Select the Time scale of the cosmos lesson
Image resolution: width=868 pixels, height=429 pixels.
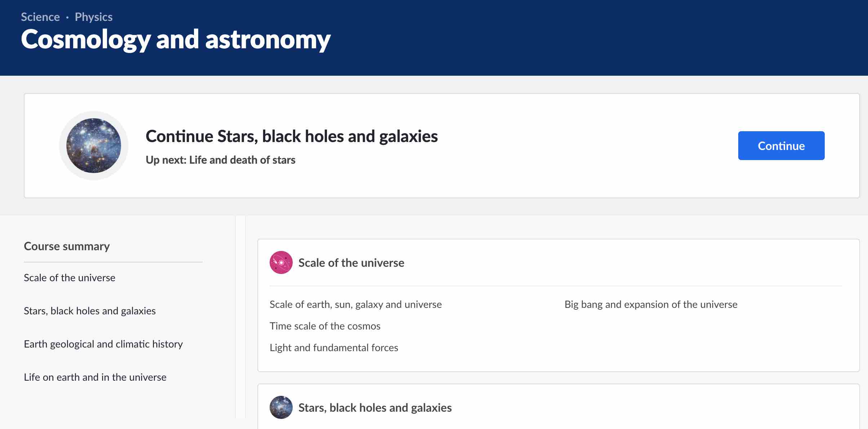[325, 326]
